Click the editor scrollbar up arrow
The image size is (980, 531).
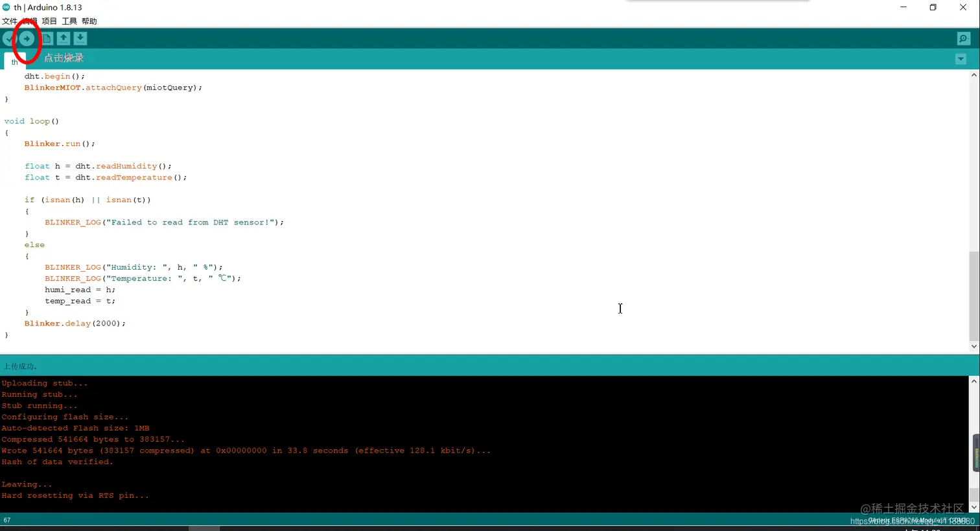click(974, 75)
